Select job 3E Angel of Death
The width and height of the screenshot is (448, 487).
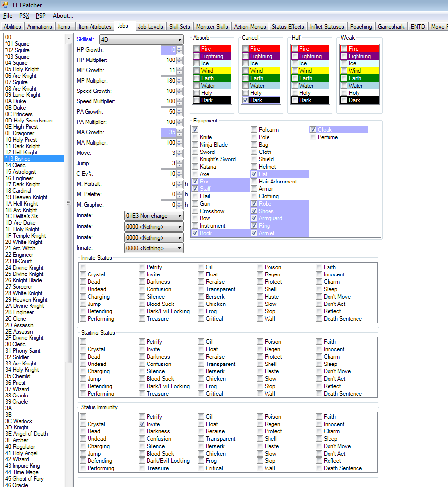pyautogui.click(x=34, y=434)
